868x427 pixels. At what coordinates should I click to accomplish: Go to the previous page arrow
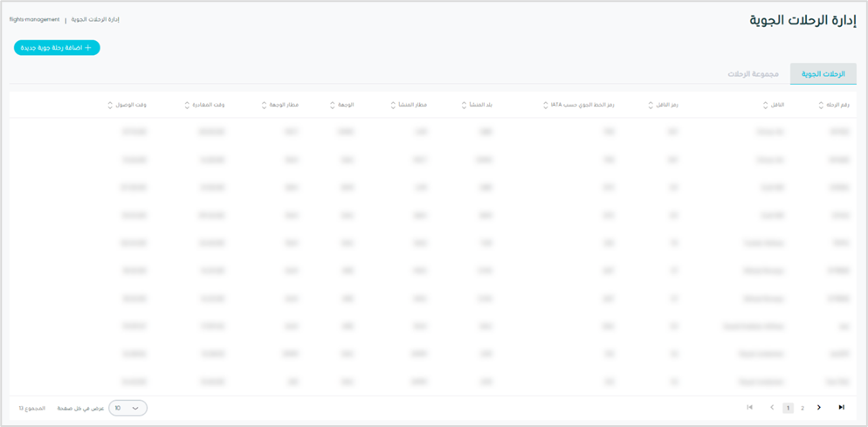[x=772, y=408]
